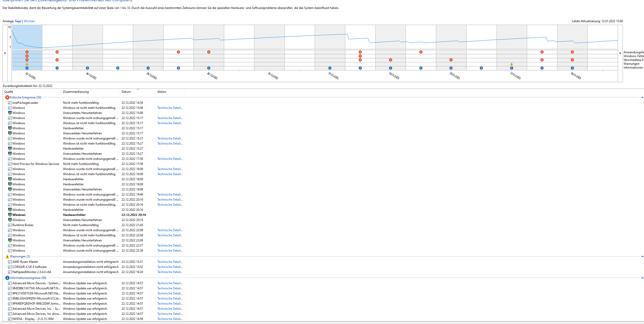Click the red Kritische Ereignisse error icon
The height and width of the screenshot is (324, 644).
(7, 97)
